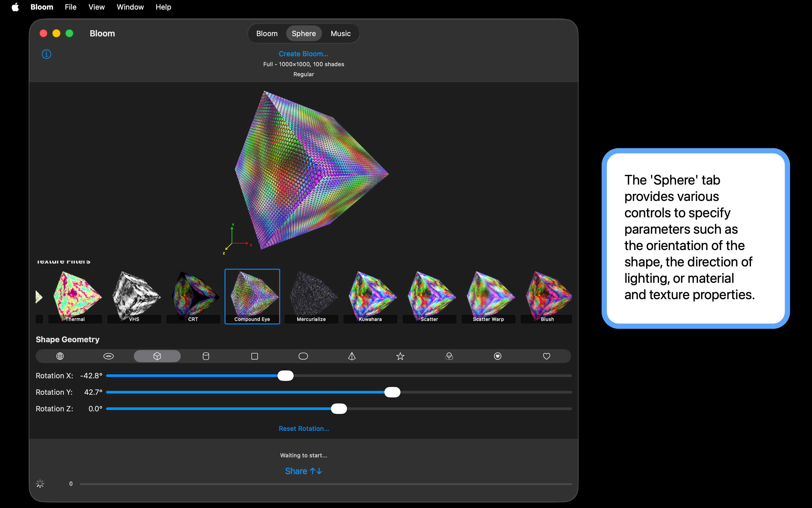Select the pyramid shape geometry
812x508 pixels.
(352, 356)
